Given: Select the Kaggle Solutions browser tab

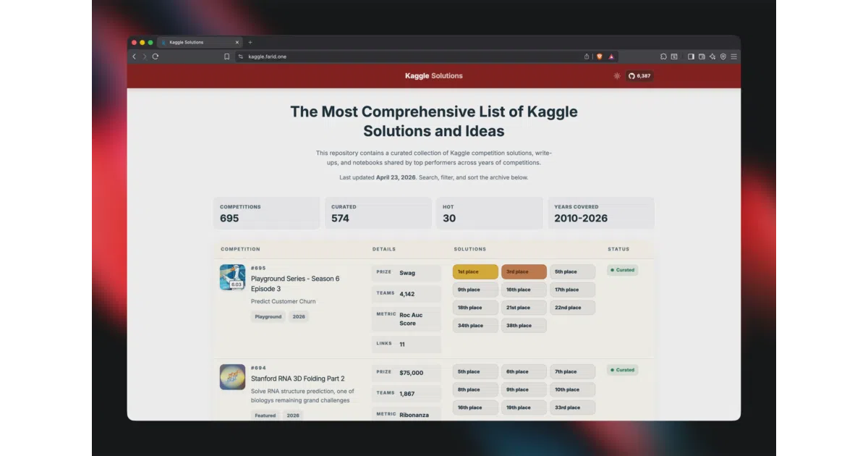Looking at the screenshot, I should [200, 43].
